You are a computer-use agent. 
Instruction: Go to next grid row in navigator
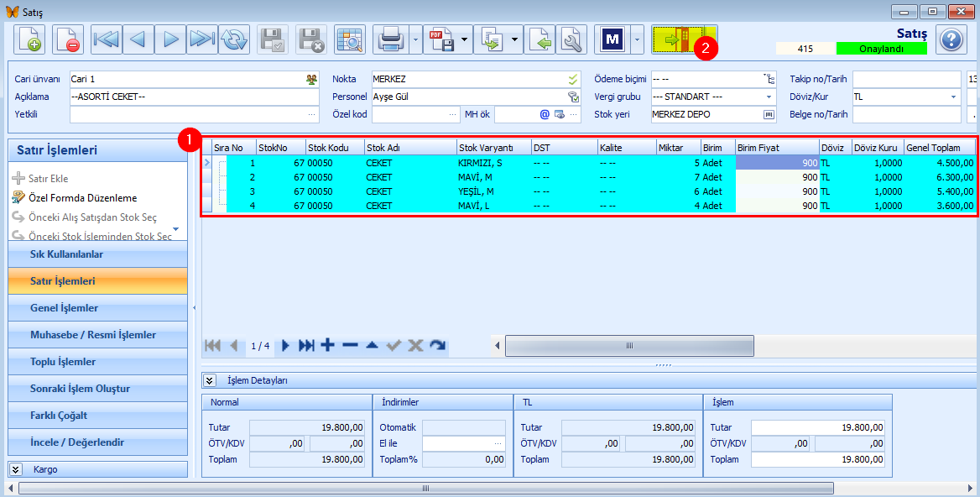point(285,345)
